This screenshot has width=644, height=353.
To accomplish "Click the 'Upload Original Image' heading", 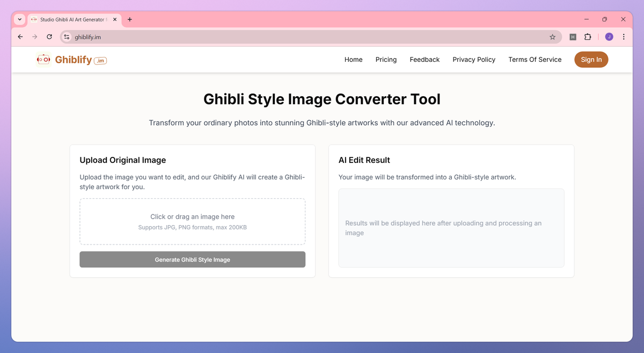I will point(123,160).
